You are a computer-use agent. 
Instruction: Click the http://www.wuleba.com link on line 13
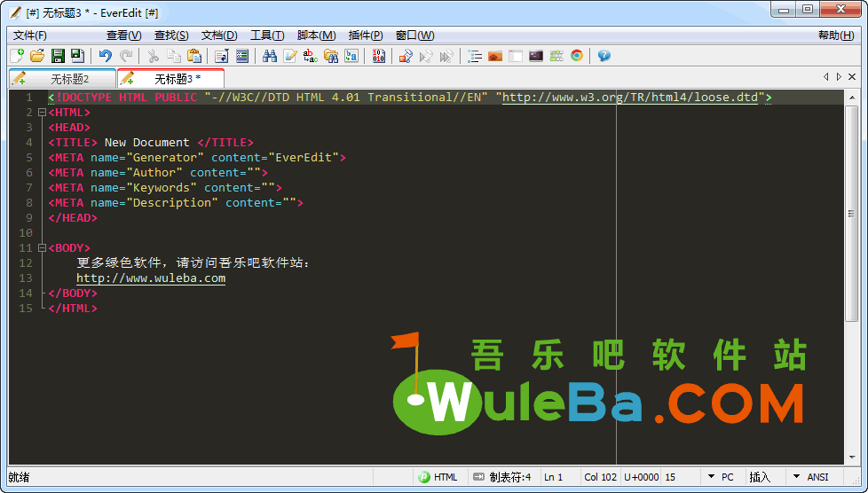tap(151, 278)
